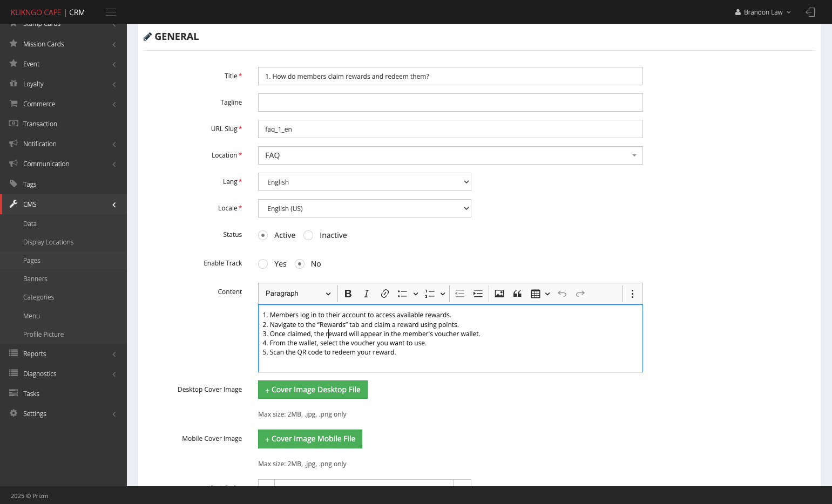Open bulleted list style options arrow

point(416,294)
